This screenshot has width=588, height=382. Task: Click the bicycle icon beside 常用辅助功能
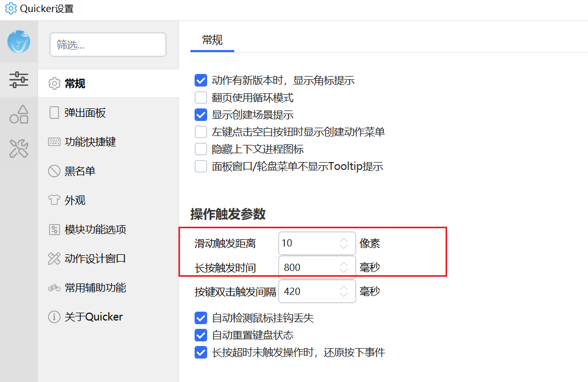pyautogui.click(x=54, y=288)
